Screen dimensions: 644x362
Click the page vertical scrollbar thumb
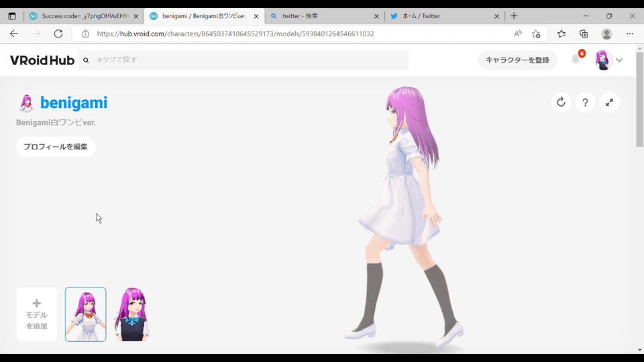point(640,99)
